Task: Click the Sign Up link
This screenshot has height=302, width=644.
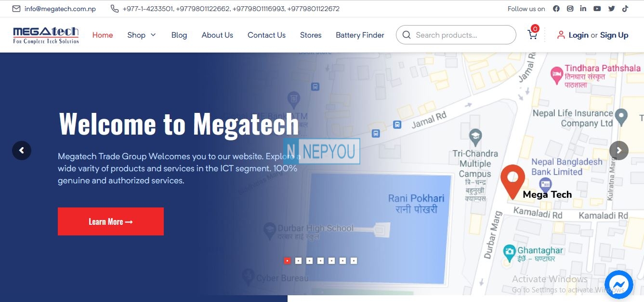Action: pyautogui.click(x=614, y=35)
